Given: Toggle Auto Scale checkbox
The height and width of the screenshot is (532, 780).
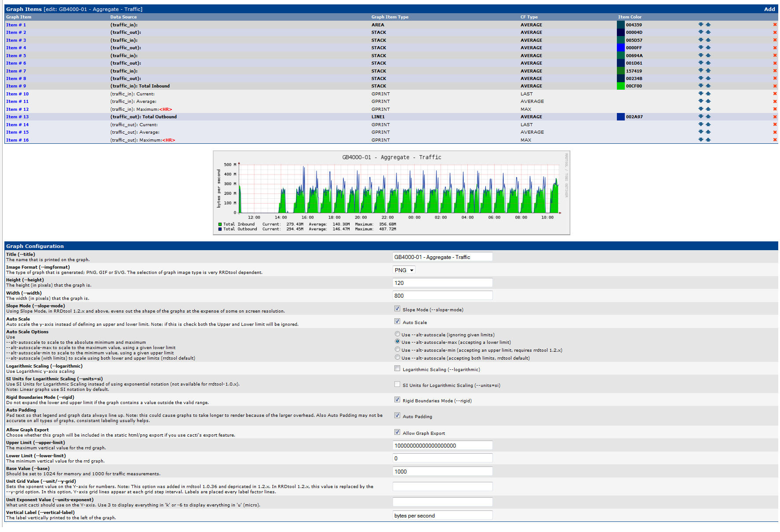Looking at the screenshot, I should (397, 322).
